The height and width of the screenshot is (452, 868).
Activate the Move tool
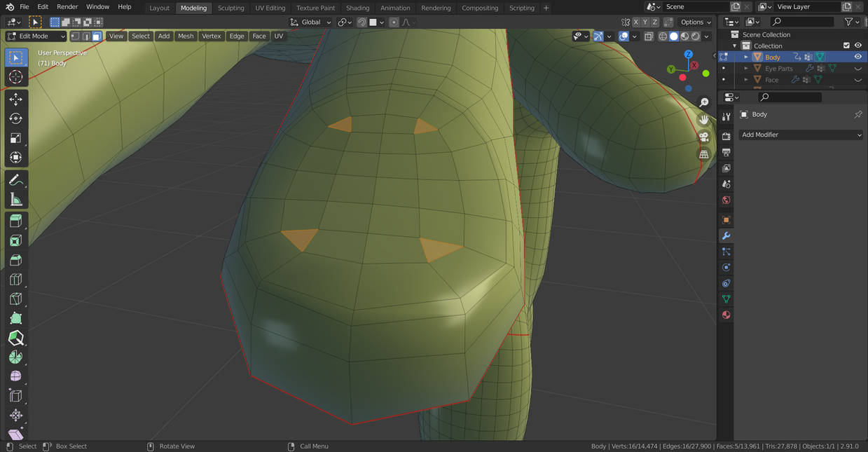pyautogui.click(x=15, y=100)
